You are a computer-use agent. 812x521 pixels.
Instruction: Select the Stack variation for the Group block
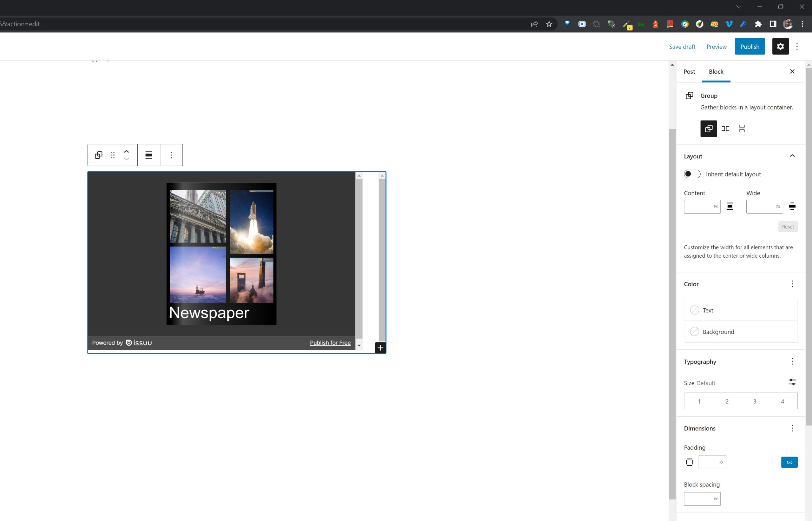click(742, 129)
